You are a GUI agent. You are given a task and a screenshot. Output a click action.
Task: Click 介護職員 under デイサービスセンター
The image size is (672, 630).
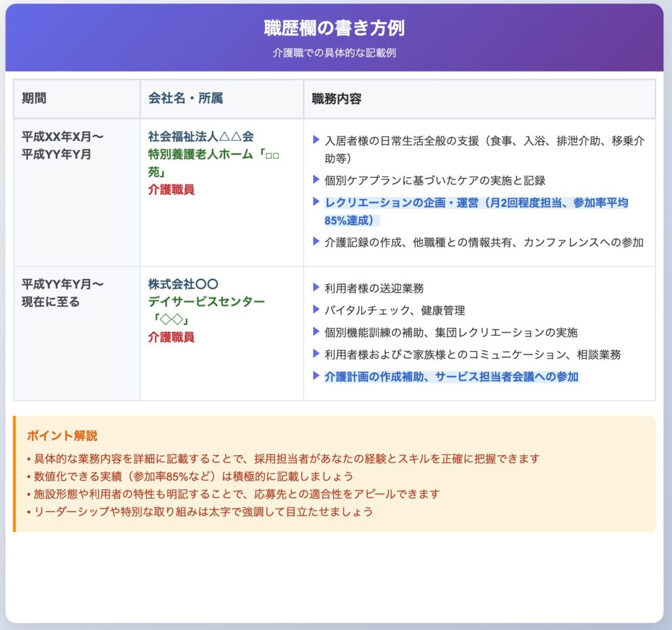171,337
